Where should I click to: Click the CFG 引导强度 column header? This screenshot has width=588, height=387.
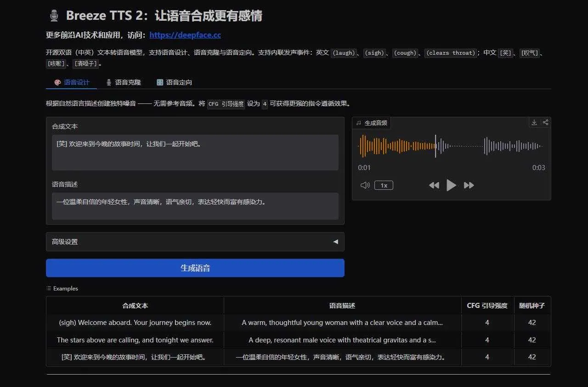pyautogui.click(x=487, y=306)
